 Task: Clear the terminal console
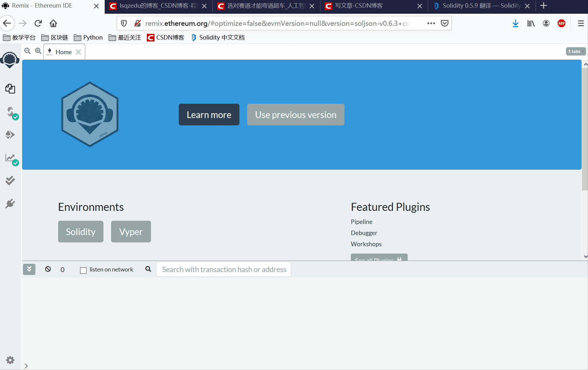click(x=48, y=269)
